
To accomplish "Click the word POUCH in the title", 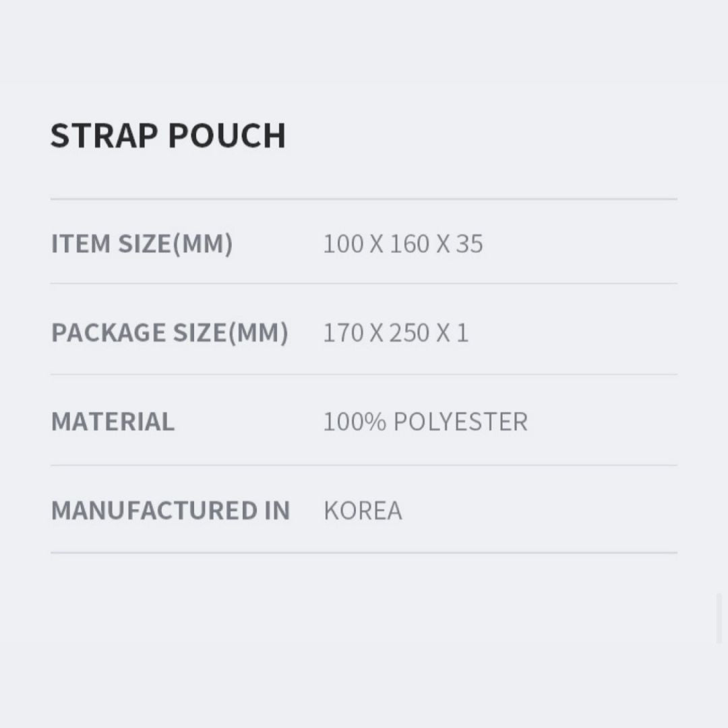I will [x=227, y=135].
